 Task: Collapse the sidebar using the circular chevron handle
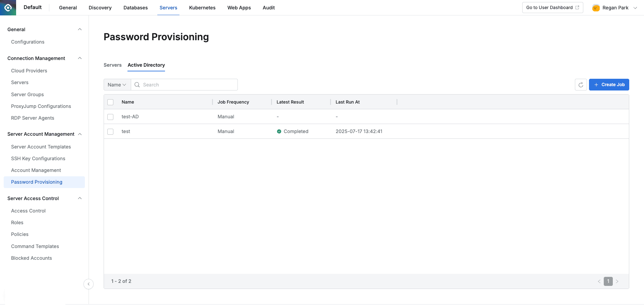pos(88,284)
